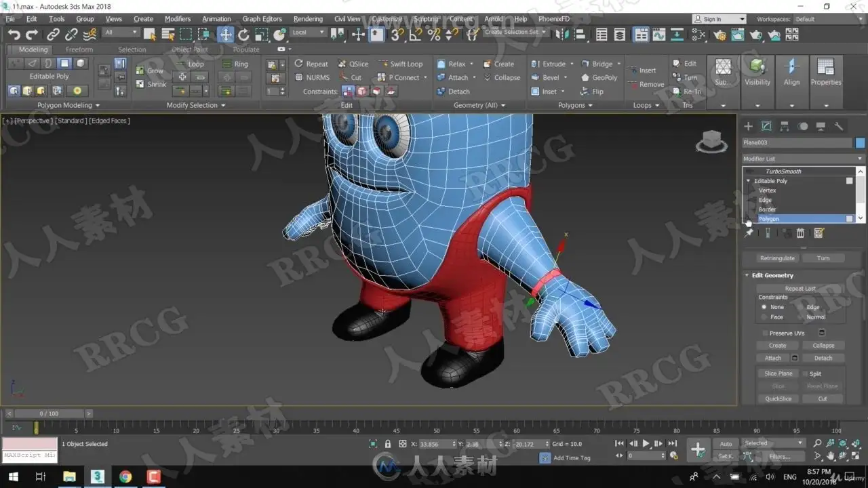Remove modifier using the trash icon
Screen dimensions: 868x488
pos(800,233)
